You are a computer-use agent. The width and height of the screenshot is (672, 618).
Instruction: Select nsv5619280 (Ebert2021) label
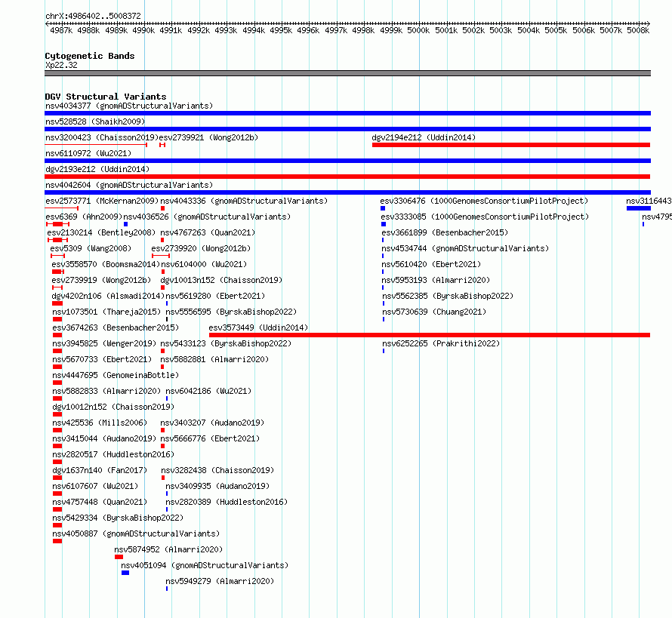[216, 296]
